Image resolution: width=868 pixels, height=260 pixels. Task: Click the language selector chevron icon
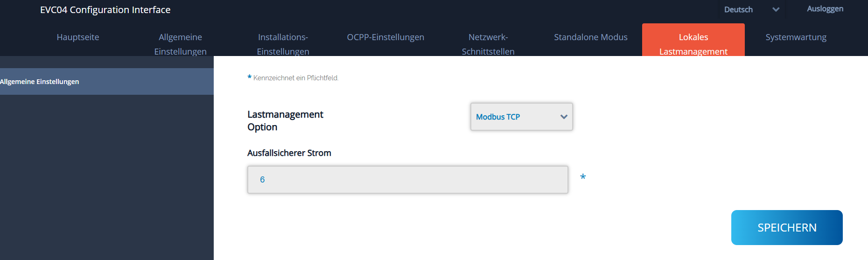point(776,9)
